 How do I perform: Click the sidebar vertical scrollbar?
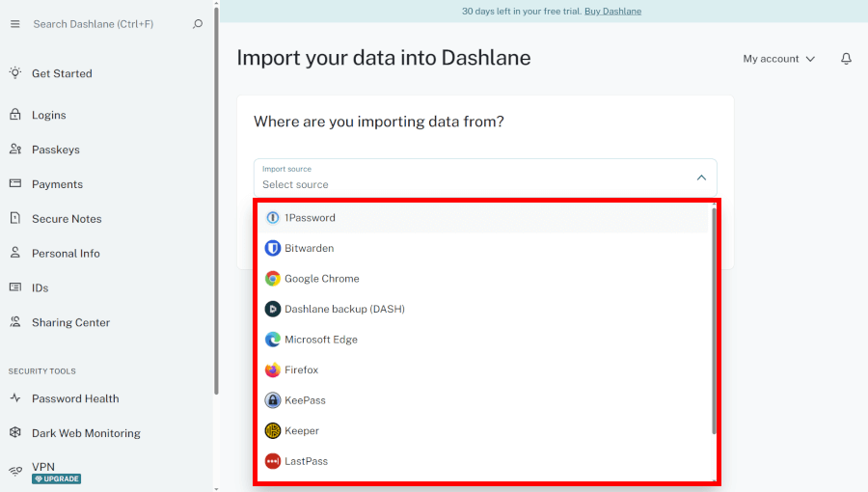(216, 201)
